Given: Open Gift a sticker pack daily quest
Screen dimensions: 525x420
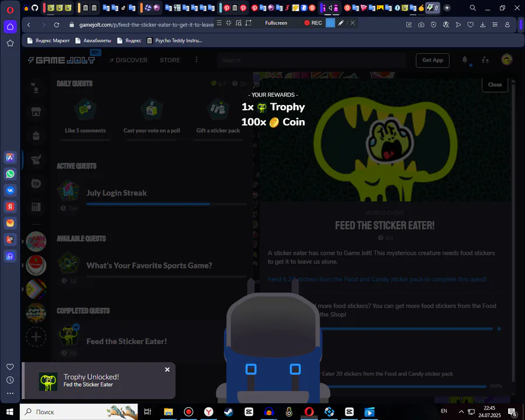Looking at the screenshot, I should click(218, 118).
